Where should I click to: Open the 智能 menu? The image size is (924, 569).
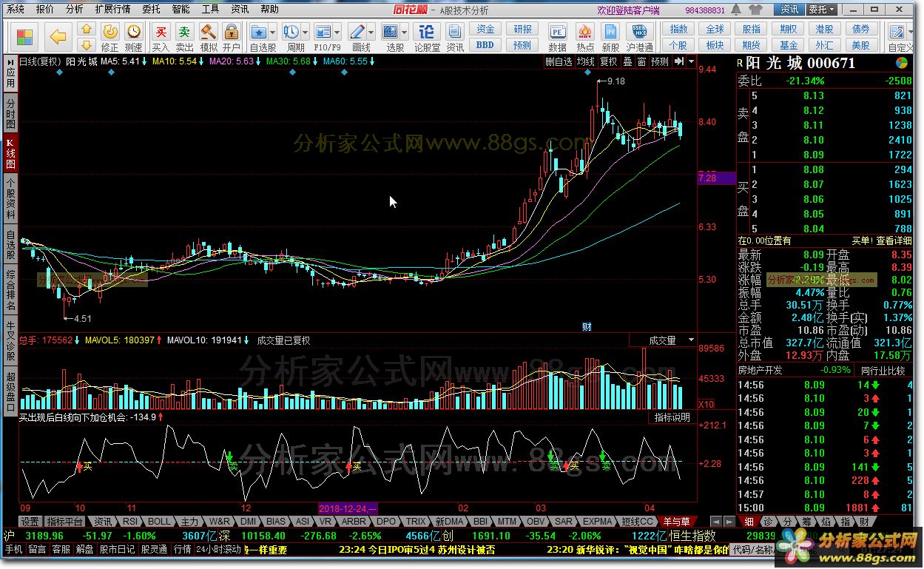pyautogui.click(x=181, y=10)
